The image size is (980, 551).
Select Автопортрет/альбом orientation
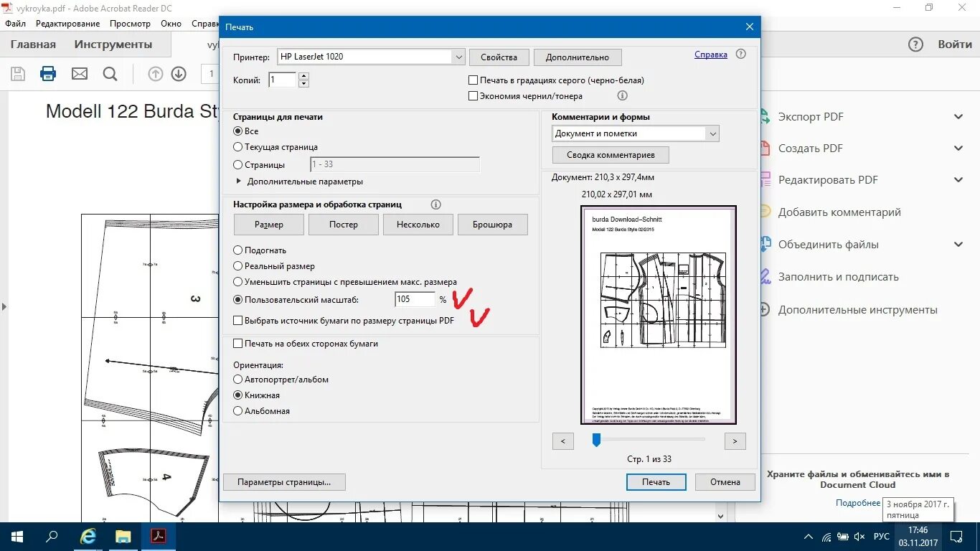[238, 380]
